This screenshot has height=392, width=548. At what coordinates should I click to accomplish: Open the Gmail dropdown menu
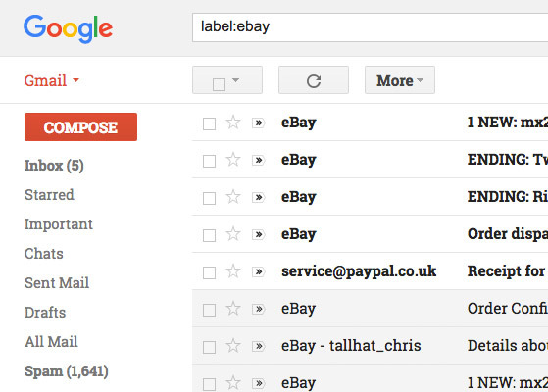coord(52,80)
